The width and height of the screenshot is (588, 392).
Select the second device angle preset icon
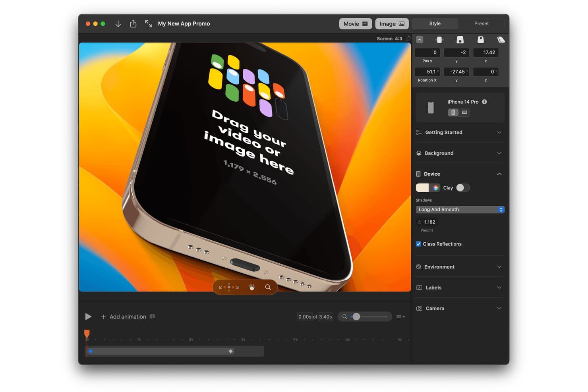pos(460,40)
